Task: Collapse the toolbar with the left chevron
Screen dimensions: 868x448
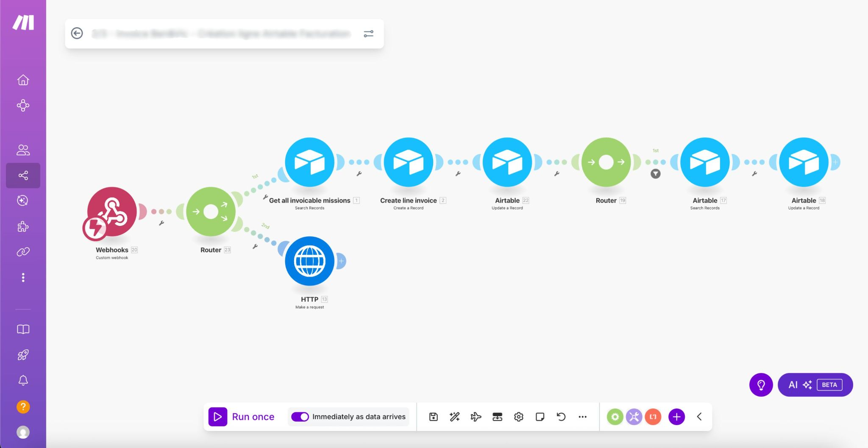Action: point(698,417)
